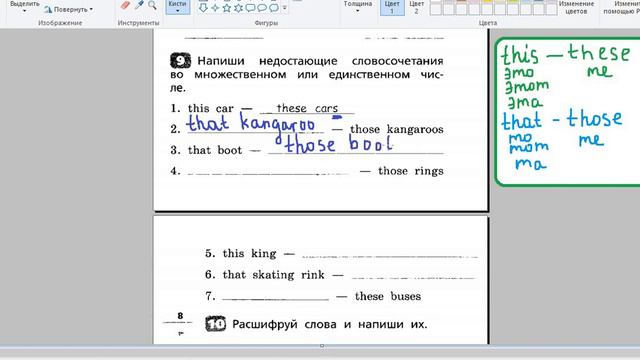Click the printed text 'those rings'
This screenshot has height=360, width=640.
click(411, 171)
